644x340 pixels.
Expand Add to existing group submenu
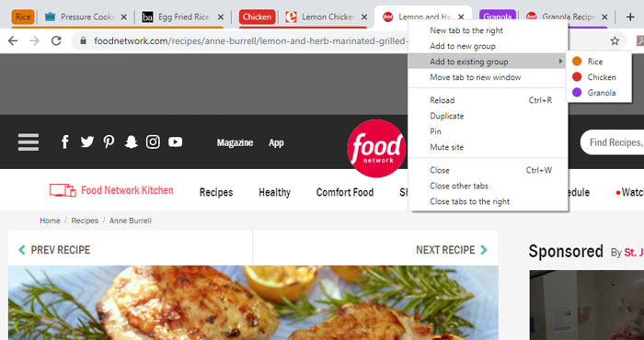pyautogui.click(x=488, y=62)
